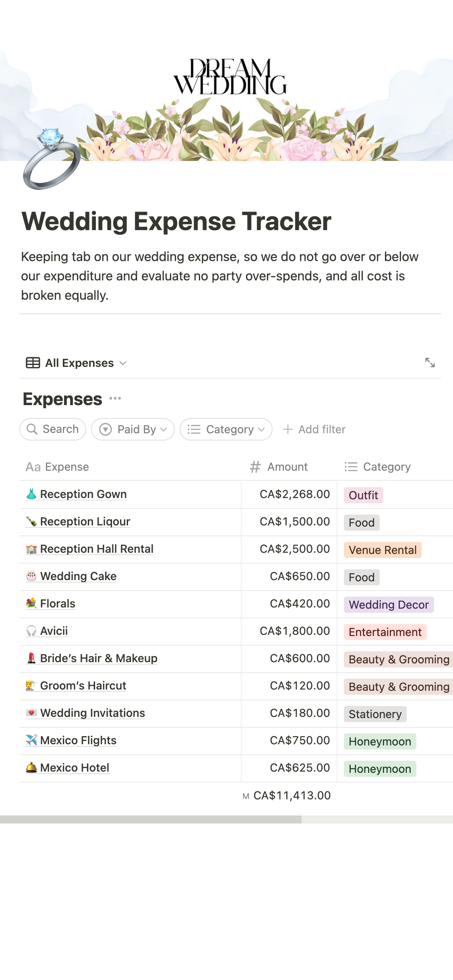Click the dress icon beside Reception Gown
This screenshot has height=980, width=453.
[31, 494]
